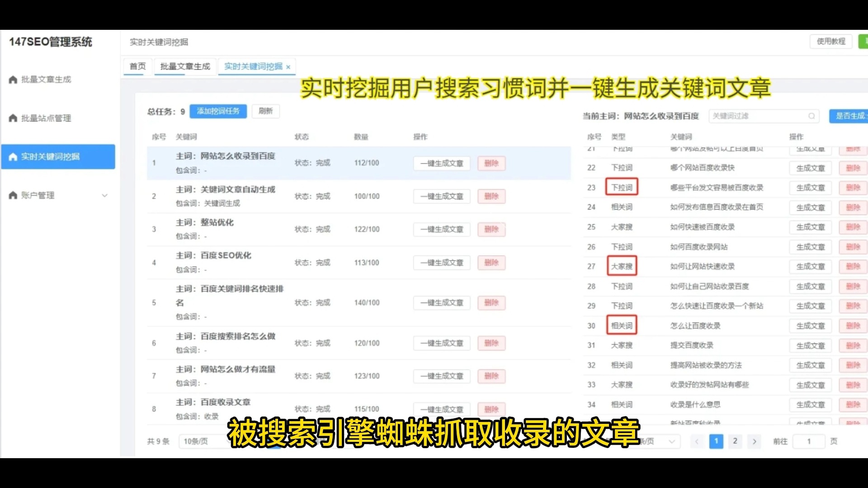Viewport: 868px width, 488px height.
Task: Delete keyword 哪个网站百度收录快
Action: pyautogui.click(x=853, y=168)
